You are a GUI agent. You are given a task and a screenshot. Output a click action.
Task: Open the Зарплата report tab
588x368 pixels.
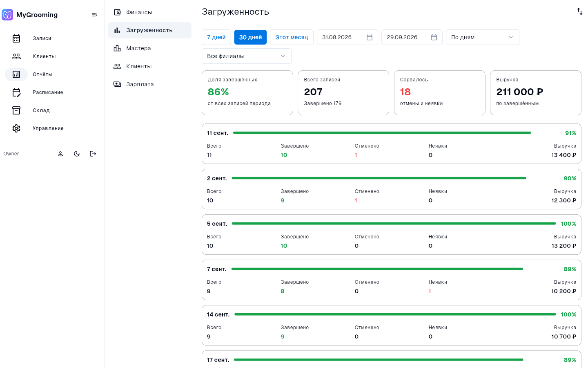tap(150, 84)
